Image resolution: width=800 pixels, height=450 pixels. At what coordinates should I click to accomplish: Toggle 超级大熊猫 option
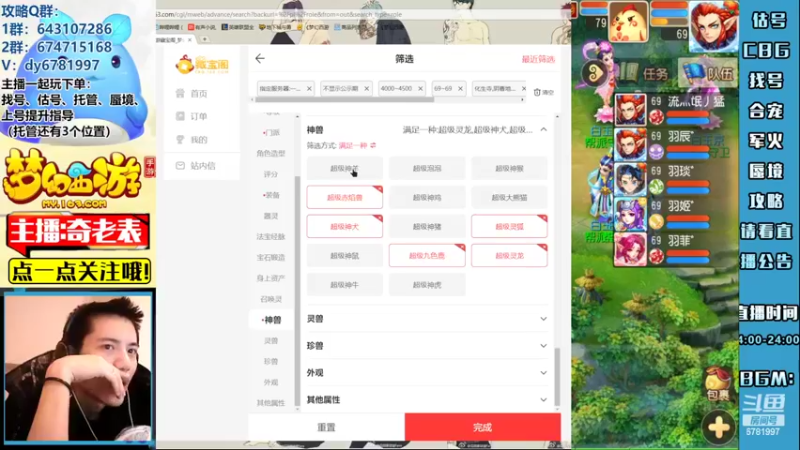509,197
